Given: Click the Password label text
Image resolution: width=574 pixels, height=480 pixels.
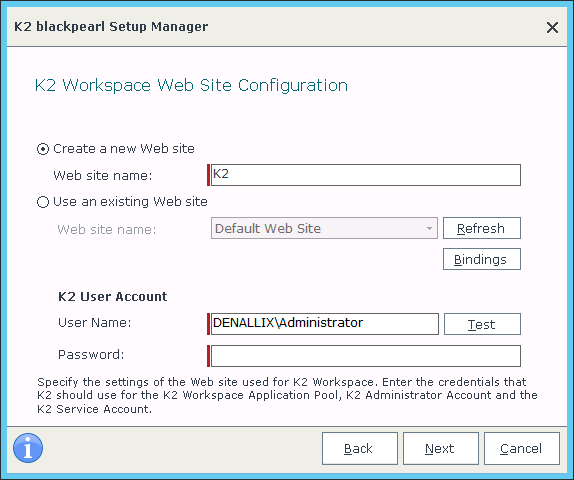Looking at the screenshot, I should coord(91,354).
